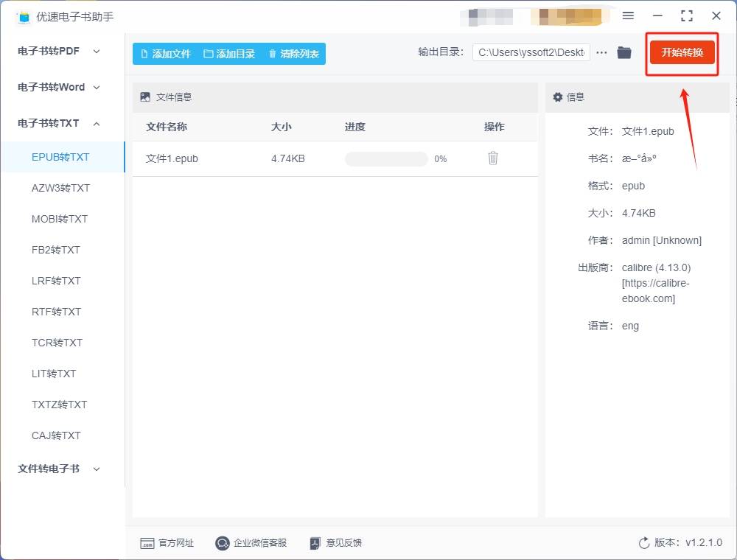Click the version refresh icon

tap(644, 543)
